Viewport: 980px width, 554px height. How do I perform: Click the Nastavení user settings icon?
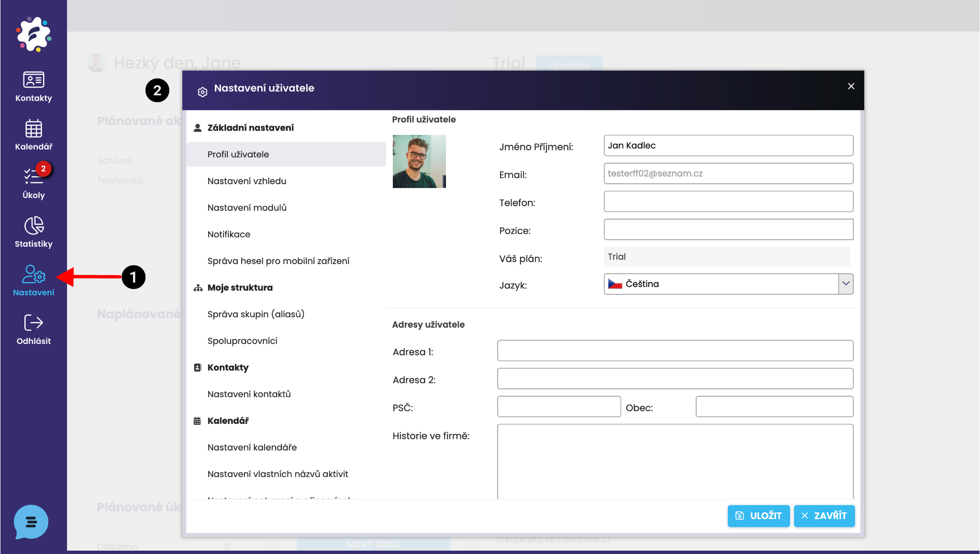pyautogui.click(x=33, y=275)
